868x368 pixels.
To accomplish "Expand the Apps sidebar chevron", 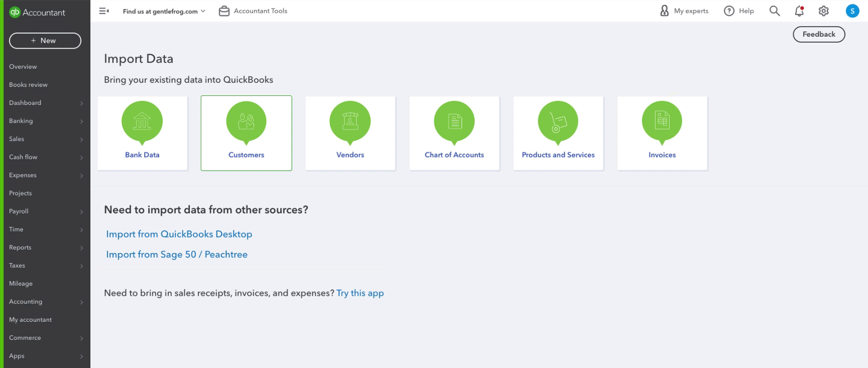I will [x=81, y=356].
